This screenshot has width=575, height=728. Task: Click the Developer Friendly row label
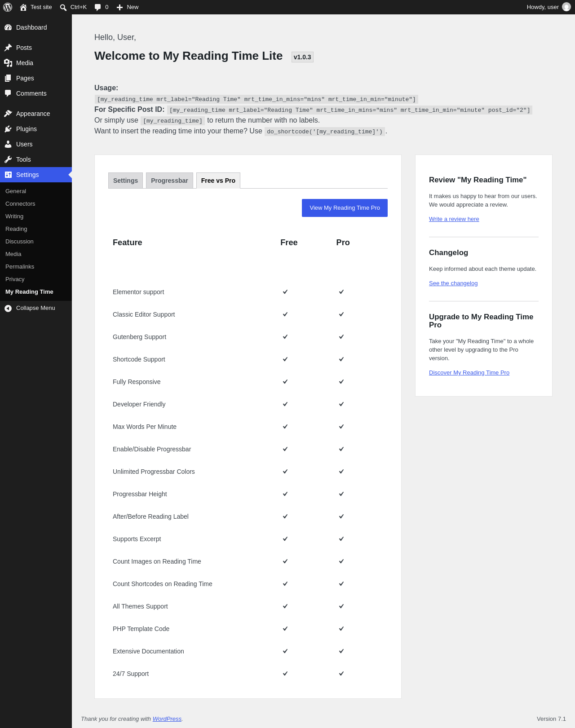[139, 404]
